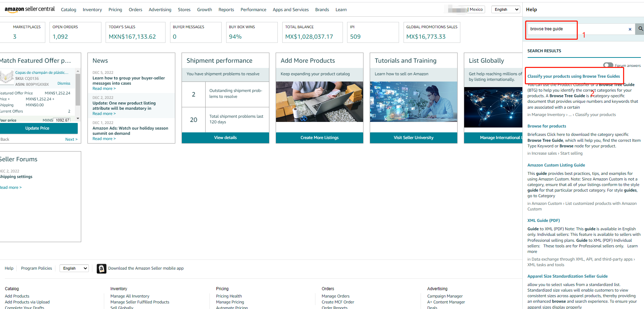
Task: Click the Total Balance tile
Action: [x=313, y=32]
